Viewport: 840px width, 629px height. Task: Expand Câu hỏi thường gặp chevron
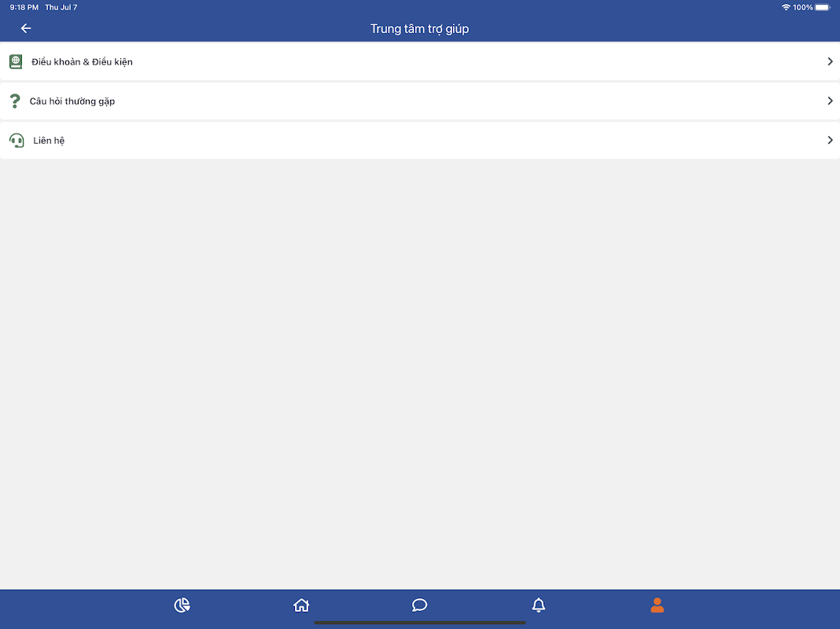(830, 101)
